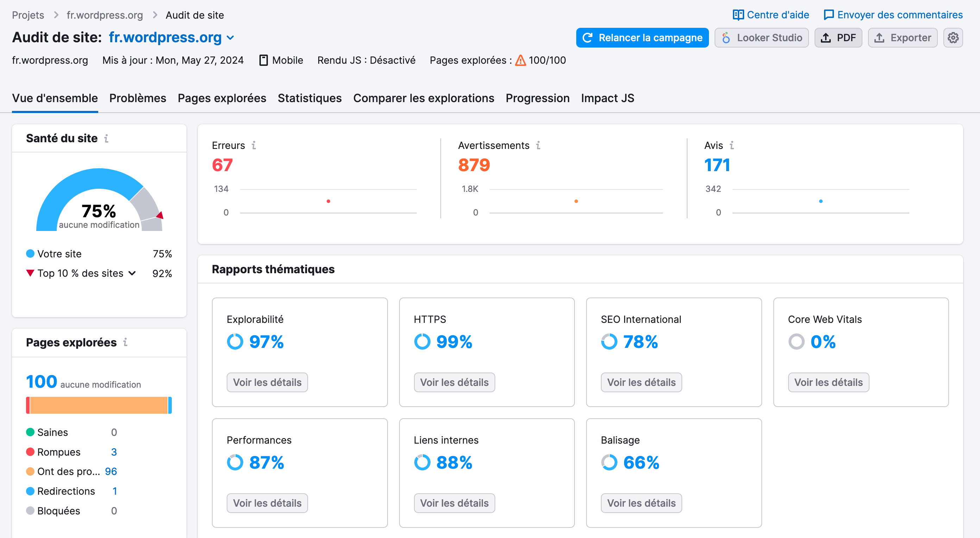This screenshot has width=980, height=538.
Task: Open the Comparer les explorations tab
Action: tap(423, 98)
